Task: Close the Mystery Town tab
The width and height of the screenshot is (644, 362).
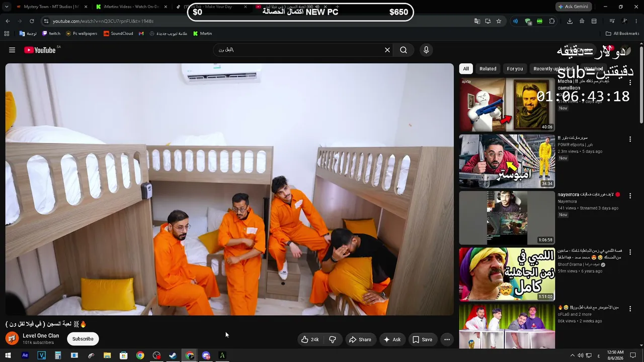Action: (86, 7)
